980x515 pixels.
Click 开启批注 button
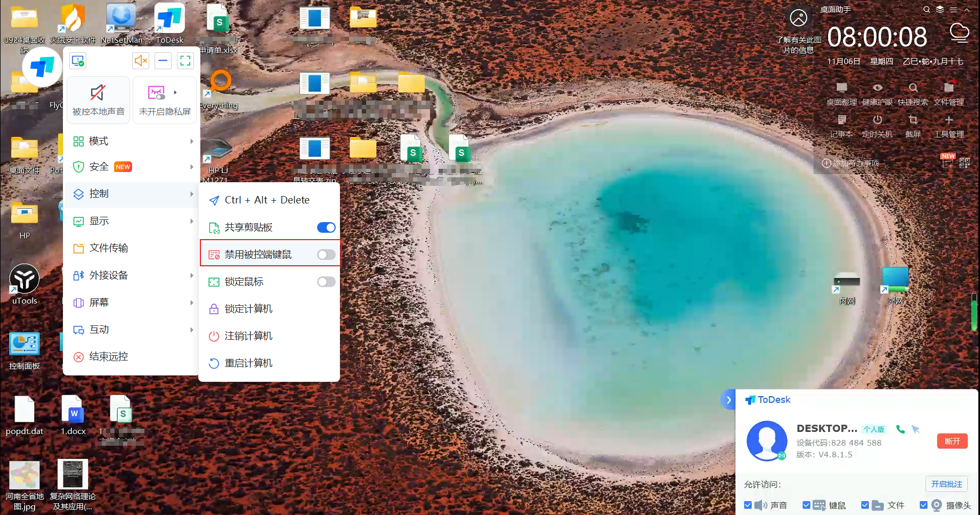coord(946,484)
